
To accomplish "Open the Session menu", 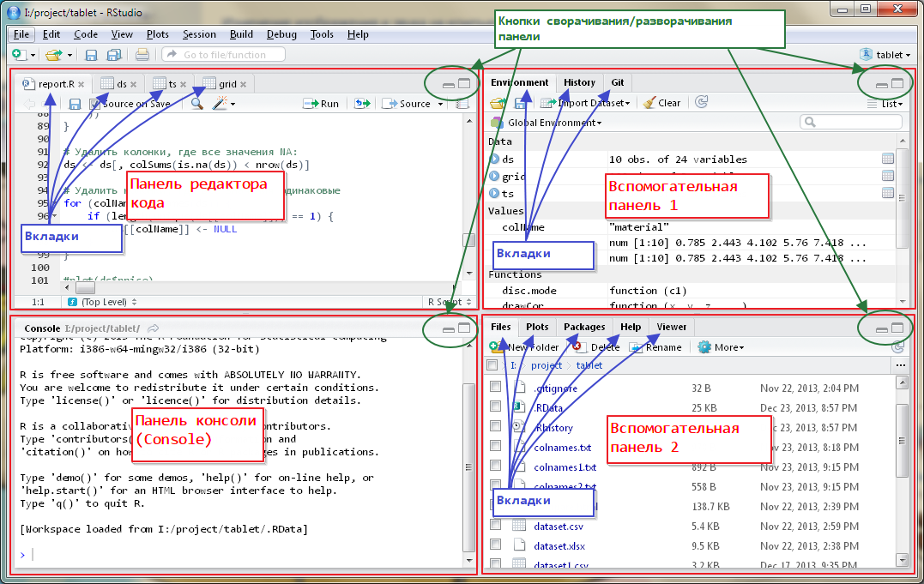I will pos(199,34).
